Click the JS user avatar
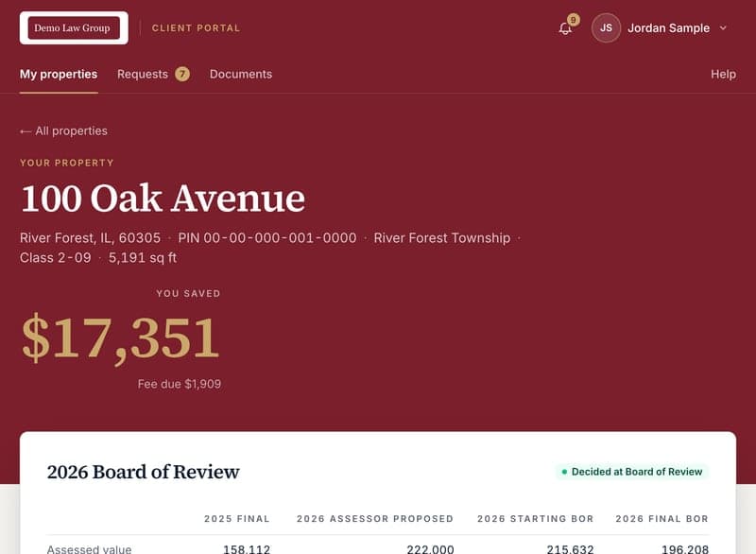Screen dimensions: 756x554 coord(606,28)
